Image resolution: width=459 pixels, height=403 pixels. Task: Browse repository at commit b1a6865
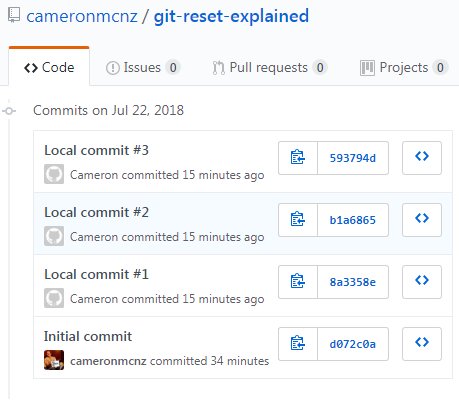tap(422, 220)
